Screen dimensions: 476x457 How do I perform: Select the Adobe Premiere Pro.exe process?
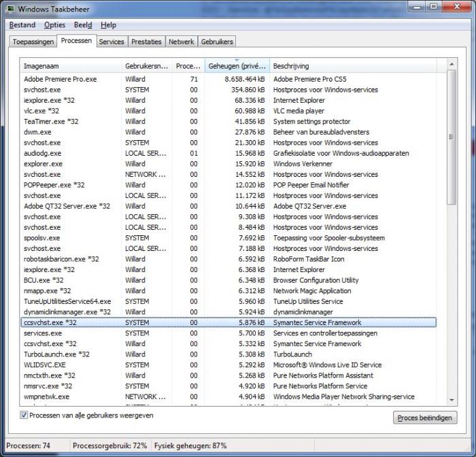pyautogui.click(x=61, y=79)
